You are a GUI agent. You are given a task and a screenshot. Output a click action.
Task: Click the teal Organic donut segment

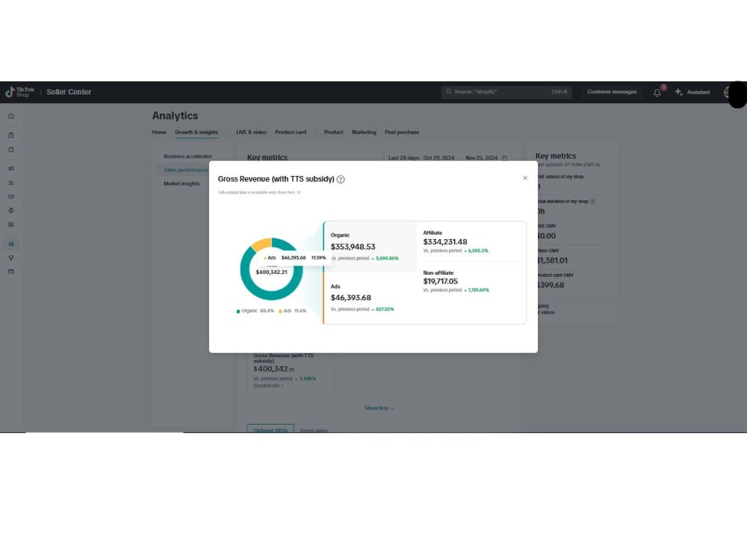click(272, 295)
